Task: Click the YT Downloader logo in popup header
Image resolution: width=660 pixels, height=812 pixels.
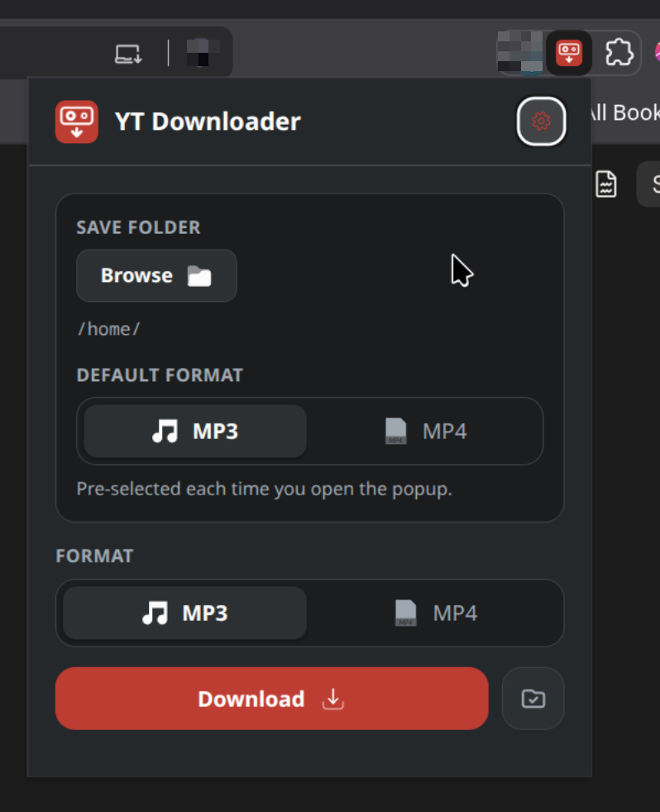Action: [x=77, y=122]
